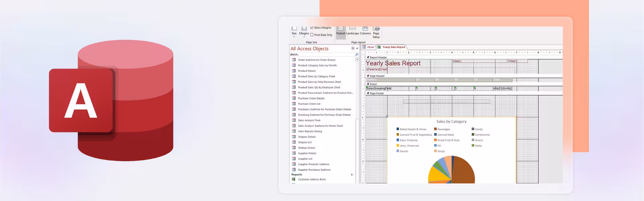Select the Yearly Sales Report title label
The height and width of the screenshot is (201, 644).
[393, 63]
